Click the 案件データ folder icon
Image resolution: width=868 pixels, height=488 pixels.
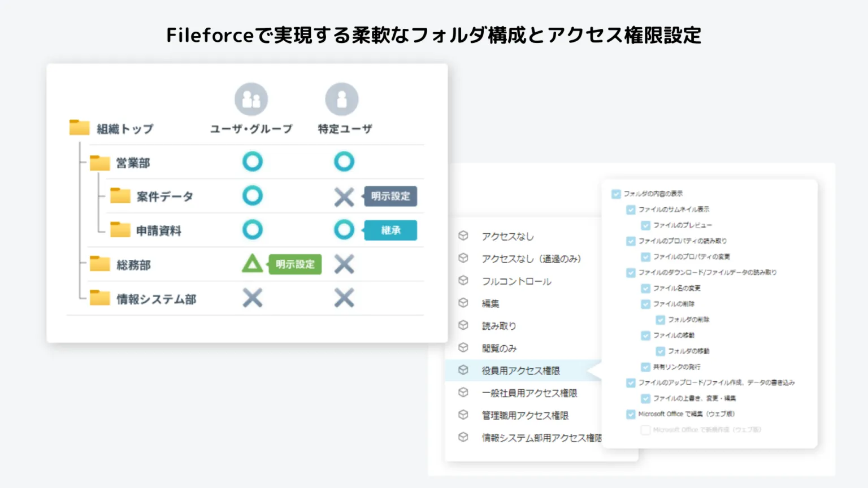120,195
